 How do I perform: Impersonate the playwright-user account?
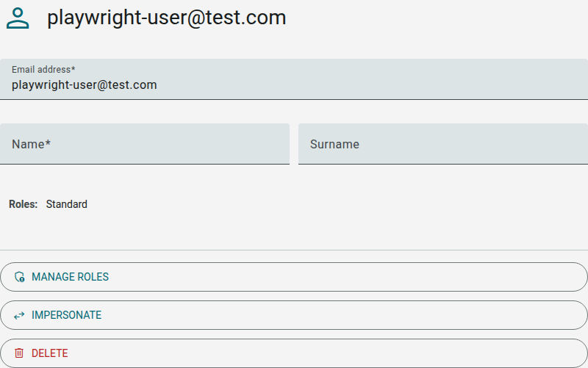point(293,315)
